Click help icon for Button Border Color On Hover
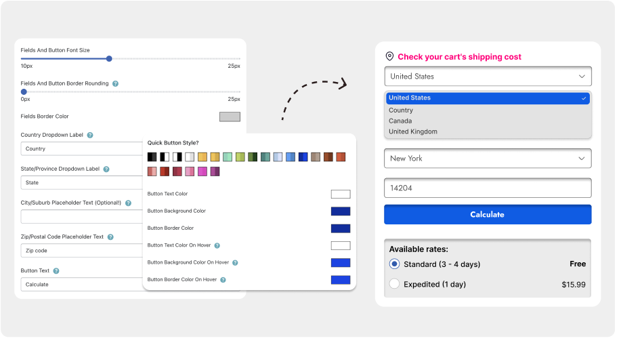The width and height of the screenshot is (644, 349). (223, 281)
